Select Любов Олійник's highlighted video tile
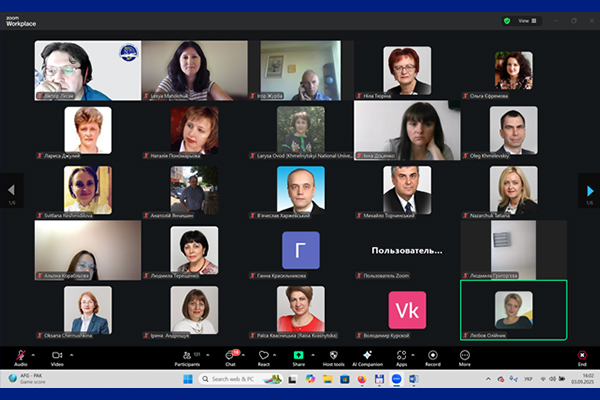Image resolution: width=600 pixels, height=400 pixels. [x=513, y=311]
